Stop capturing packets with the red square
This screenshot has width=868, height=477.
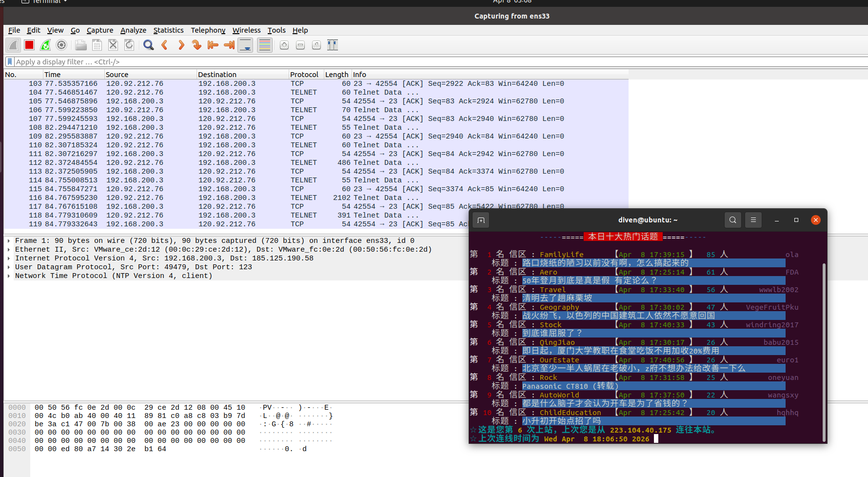[29, 45]
